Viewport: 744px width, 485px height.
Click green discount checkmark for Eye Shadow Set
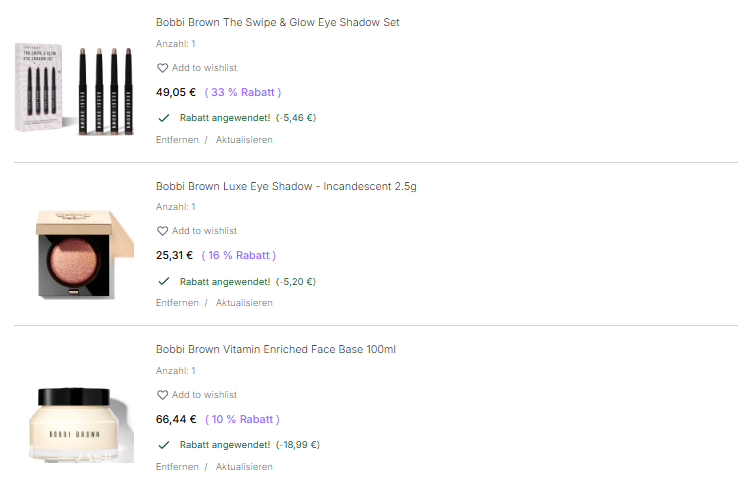click(164, 117)
